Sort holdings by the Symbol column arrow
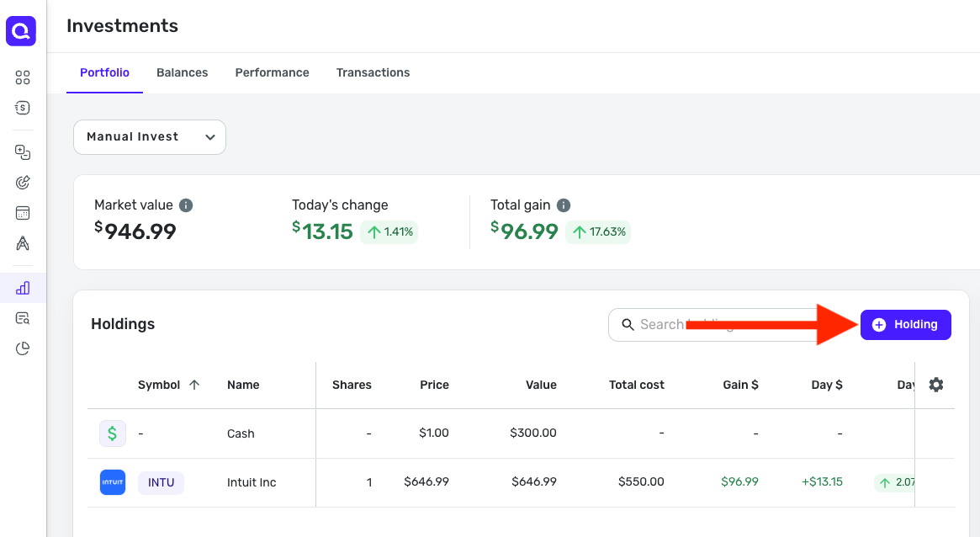The image size is (980, 537). (x=194, y=385)
